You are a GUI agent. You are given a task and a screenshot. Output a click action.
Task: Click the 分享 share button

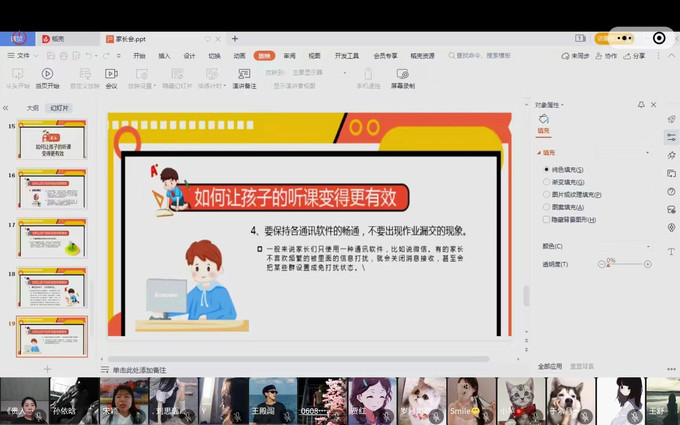click(x=634, y=56)
